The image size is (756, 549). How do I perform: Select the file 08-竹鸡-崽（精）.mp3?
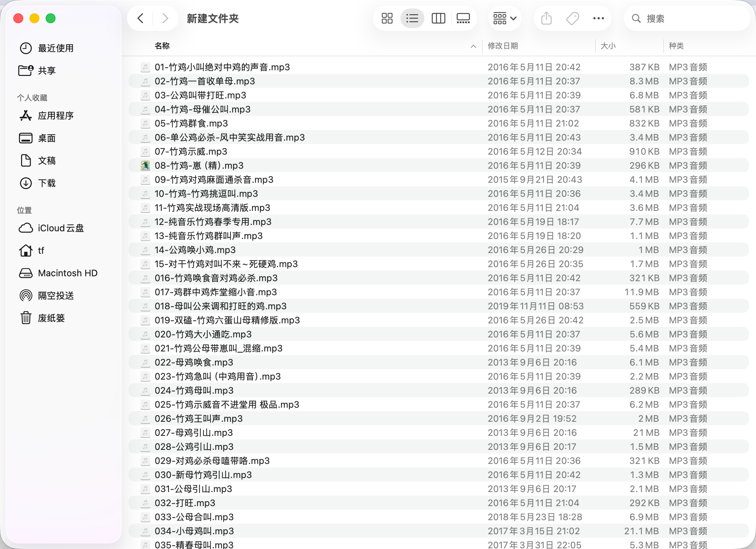pos(199,166)
